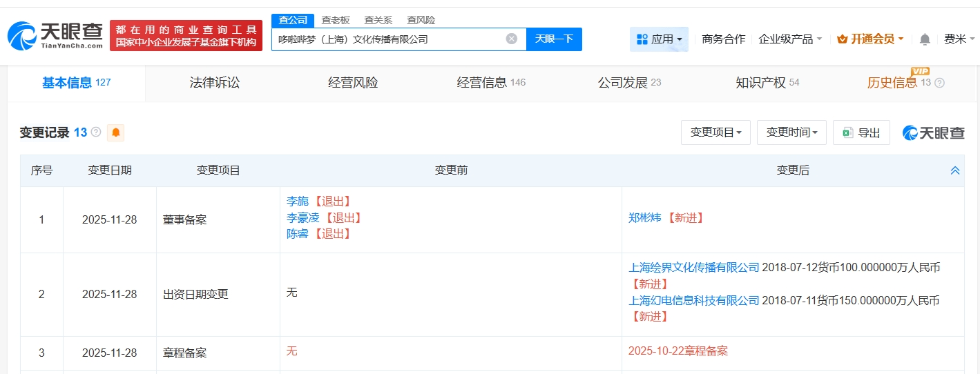The width and height of the screenshot is (980, 374).
Task: Clear the search box with X icon
Action: pos(512,39)
